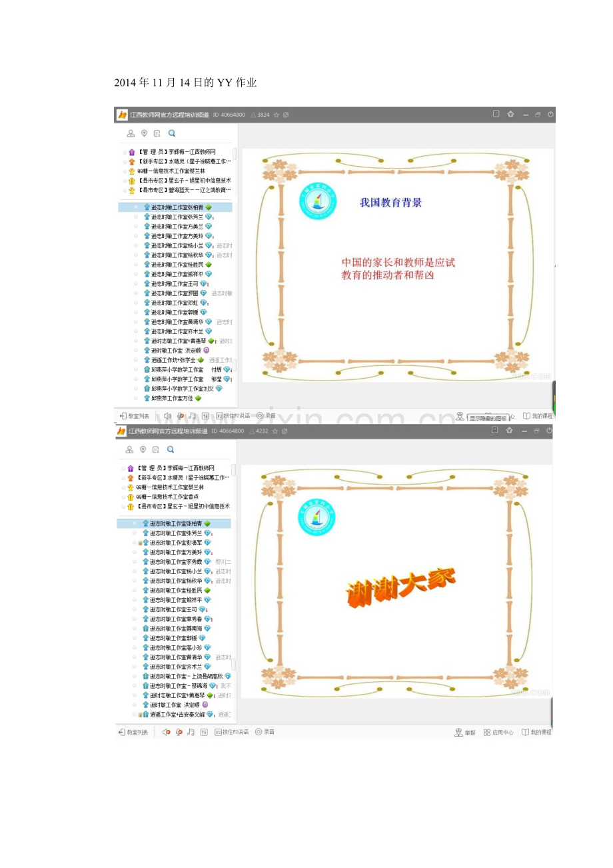Select user 逊志时敏工作室邓虹
Screen dimensions: 613x868
tap(176, 303)
